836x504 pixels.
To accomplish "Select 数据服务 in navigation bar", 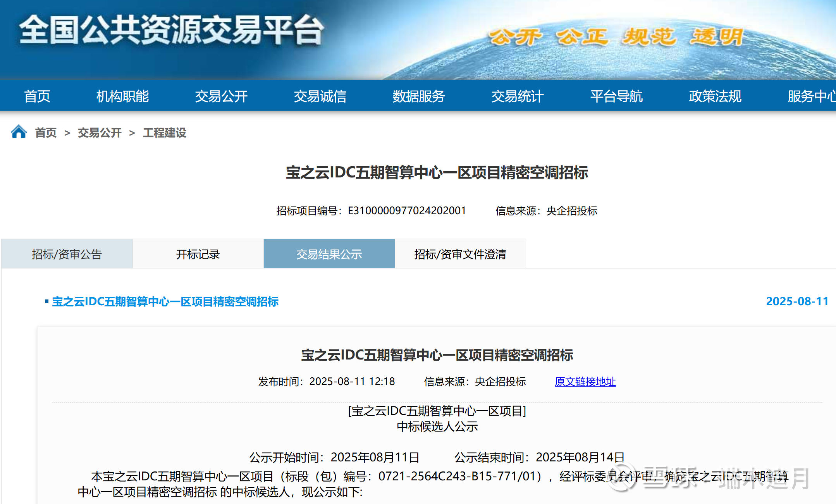I will point(419,96).
